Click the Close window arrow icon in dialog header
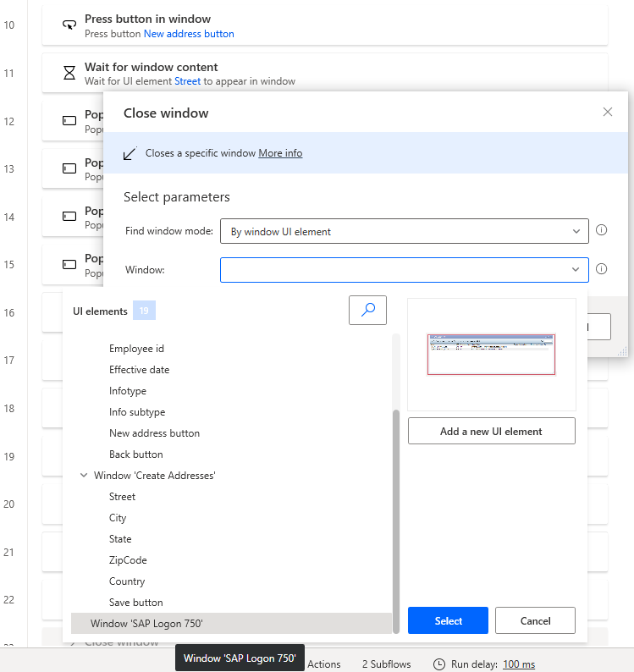Screen dimensions: 634x672 click(130, 153)
